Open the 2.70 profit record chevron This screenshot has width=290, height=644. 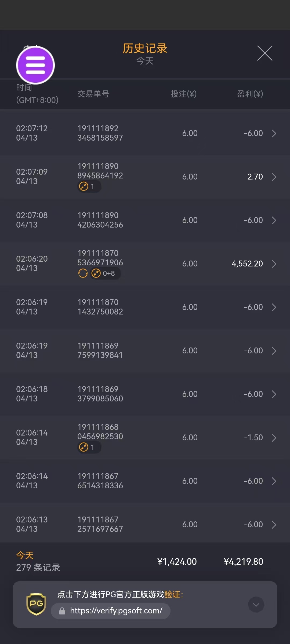274,177
